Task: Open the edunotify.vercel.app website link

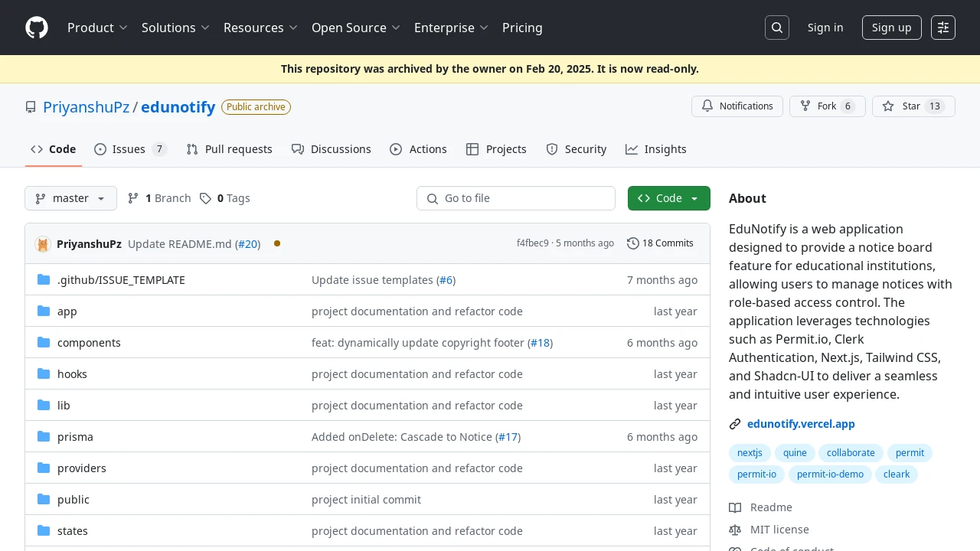Action: pyautogui.click(x=801, y=424)
